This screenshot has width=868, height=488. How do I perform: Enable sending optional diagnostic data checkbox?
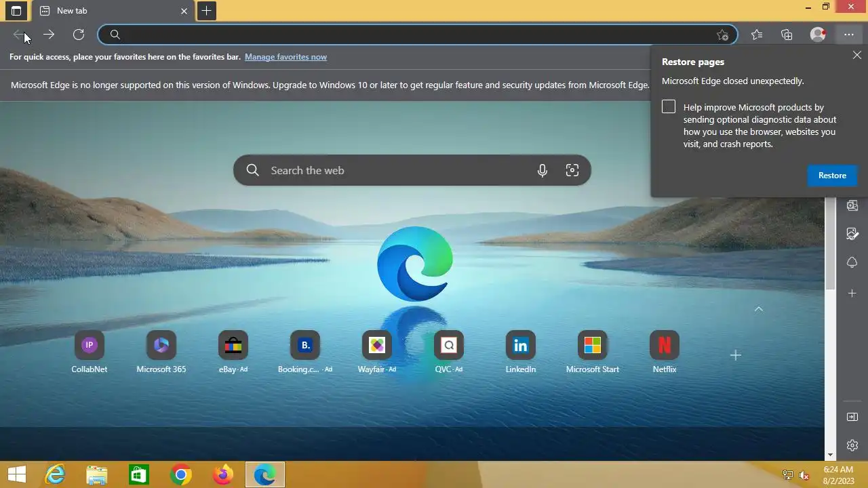pos(669,106)
